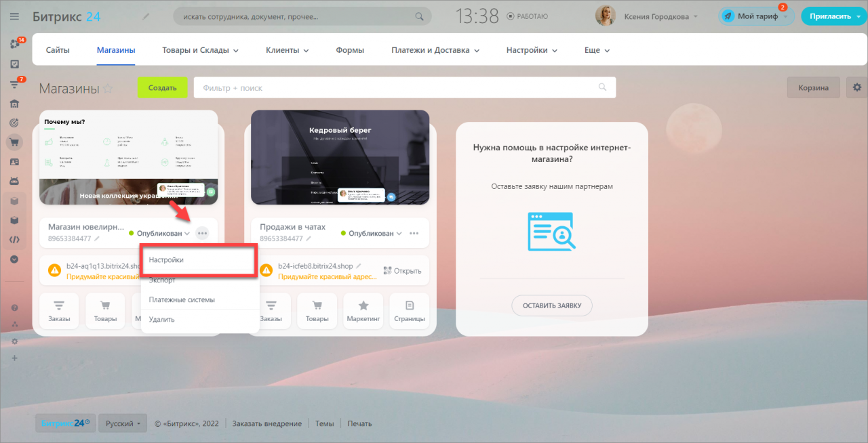Edit phone pencil under Продажи в чатах
Viewport: 868px width, 443px height.
coord(309,239)
